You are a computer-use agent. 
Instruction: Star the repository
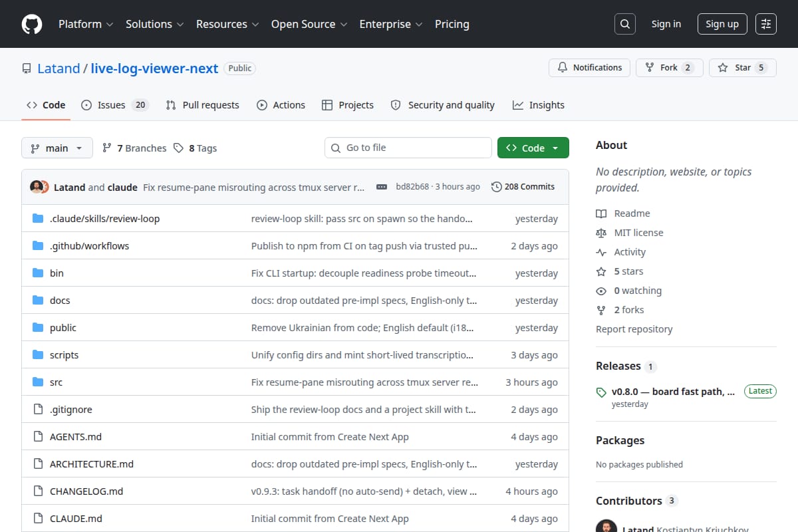[x=743, y=68]
